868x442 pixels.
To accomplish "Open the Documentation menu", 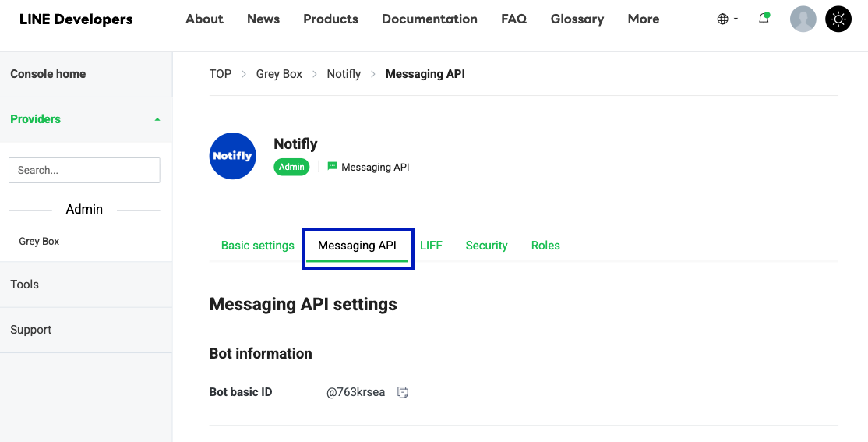I will [429, 19].
